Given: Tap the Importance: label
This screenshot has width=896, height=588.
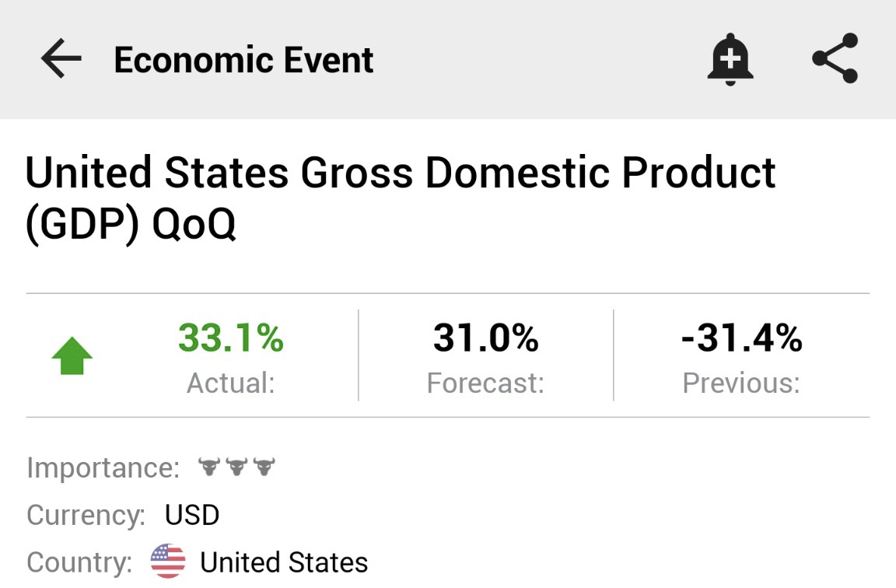Looking at the screenshot, I should click(x=103, y=468).
